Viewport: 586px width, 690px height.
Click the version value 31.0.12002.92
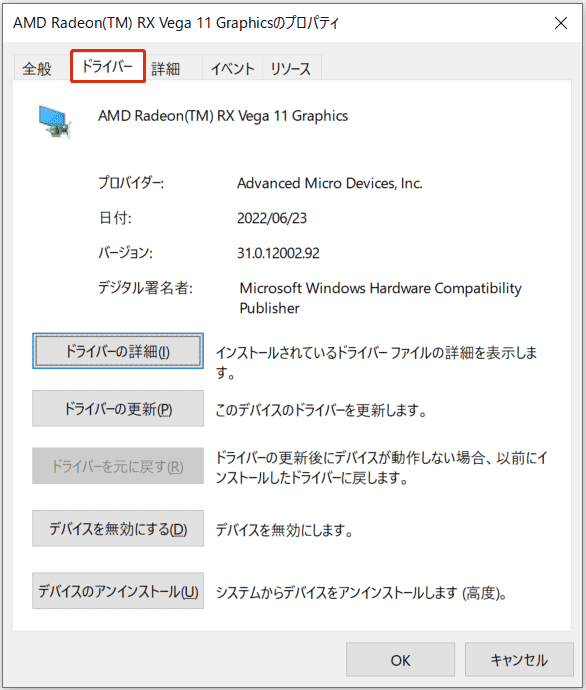click(278, 253)
